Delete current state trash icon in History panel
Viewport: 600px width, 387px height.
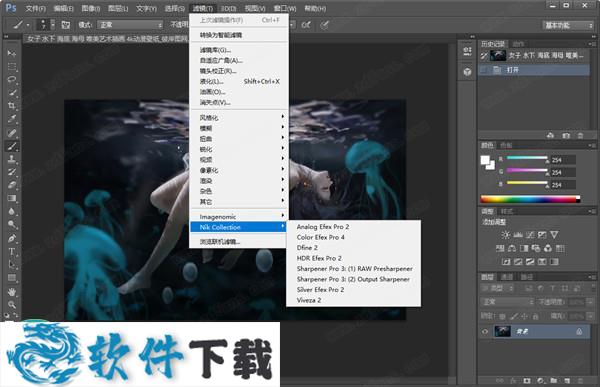(580, 136)
